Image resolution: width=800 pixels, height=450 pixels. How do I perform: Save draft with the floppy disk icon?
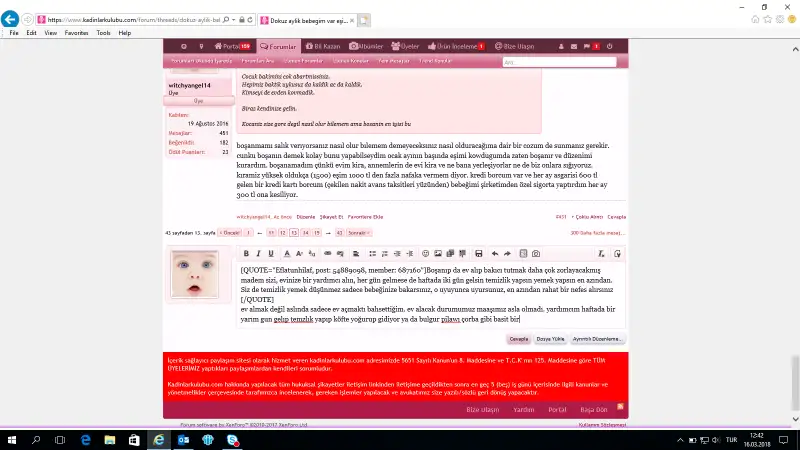point(478,253)
